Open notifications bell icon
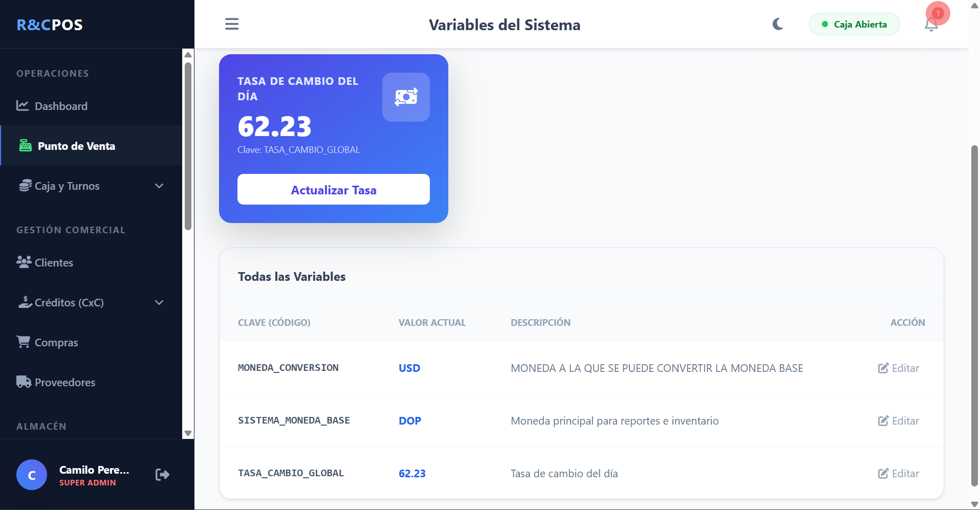Image resolution: width=980 pixels, height=510 pixels. click(931, 25)
